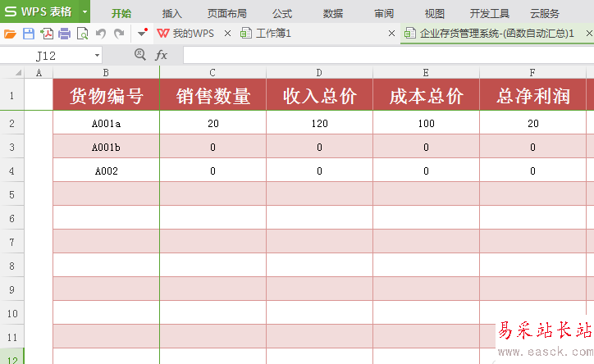Open print preview icon
This screenshot has height=364, width=594.
click(83, 34)
